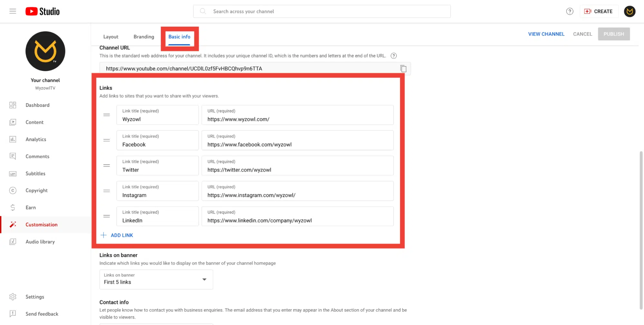Click ADD LINK text button
This screenshot has height=325, width=644.
click(122, 235)
